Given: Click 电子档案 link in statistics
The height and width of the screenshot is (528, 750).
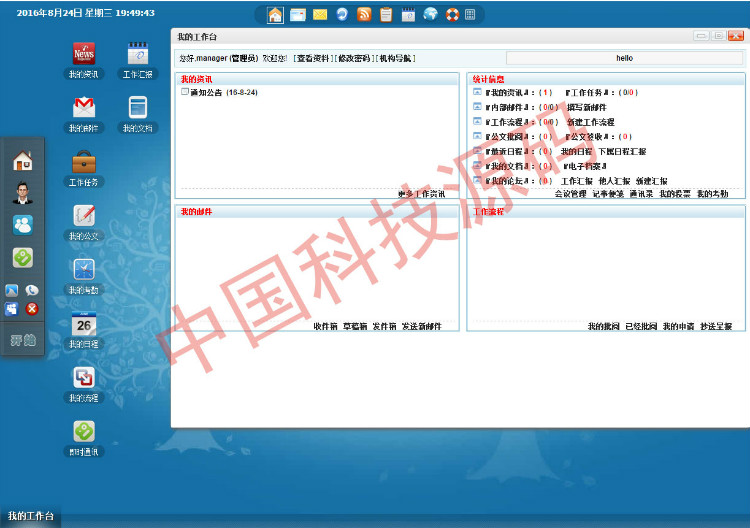Looking at the screenshot, I should 585,166.
